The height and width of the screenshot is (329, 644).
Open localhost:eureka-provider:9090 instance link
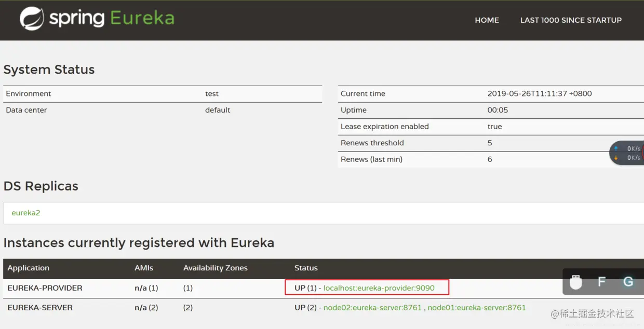[x=379, y=288]
